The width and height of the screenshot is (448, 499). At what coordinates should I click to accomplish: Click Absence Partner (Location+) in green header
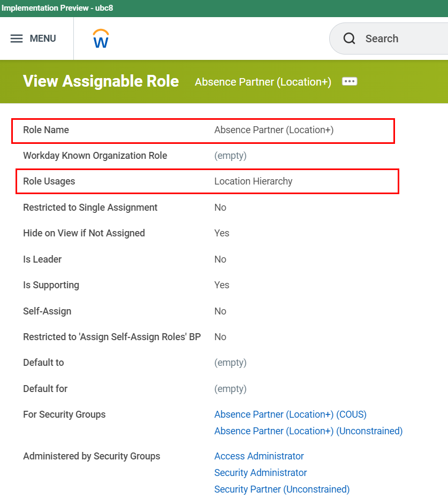pyautogui.click(x=263, y=82)
